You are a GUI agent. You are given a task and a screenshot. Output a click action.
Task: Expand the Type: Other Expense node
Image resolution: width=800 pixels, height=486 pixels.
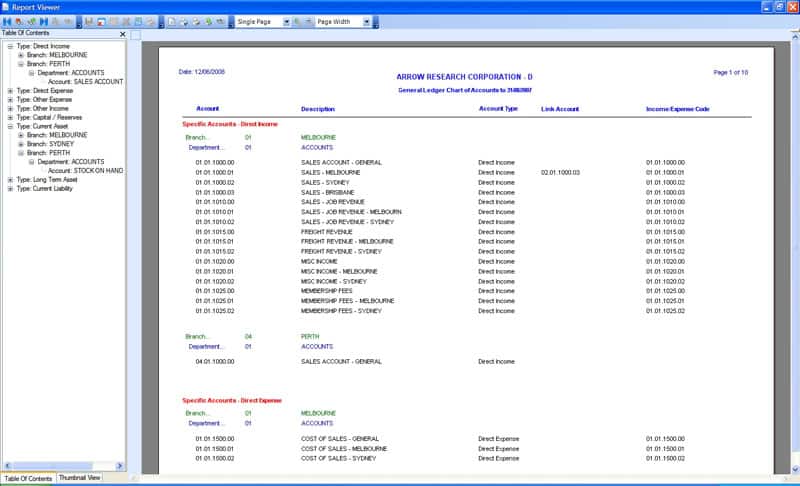[x=10, y=100]
